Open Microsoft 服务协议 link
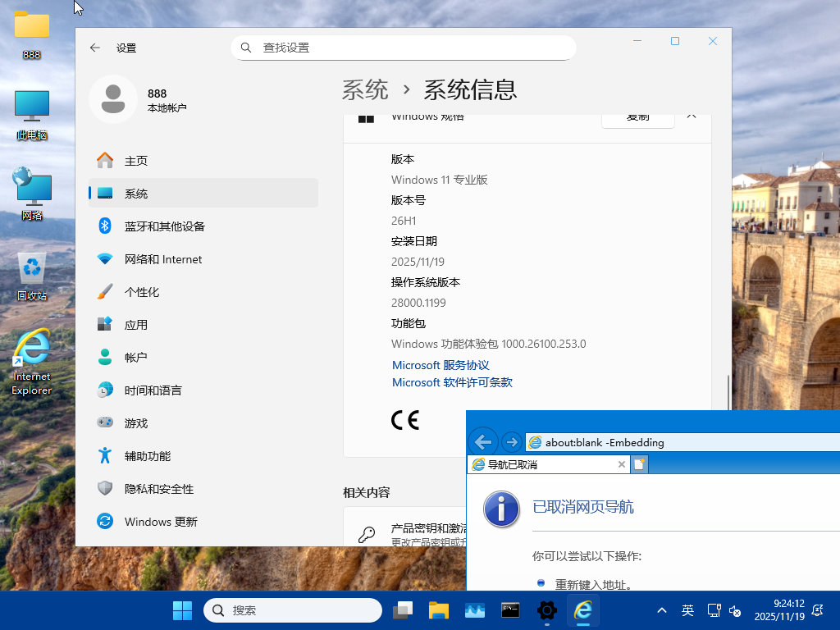This screenshot has height=630, width=840. [x=441, y=365]
